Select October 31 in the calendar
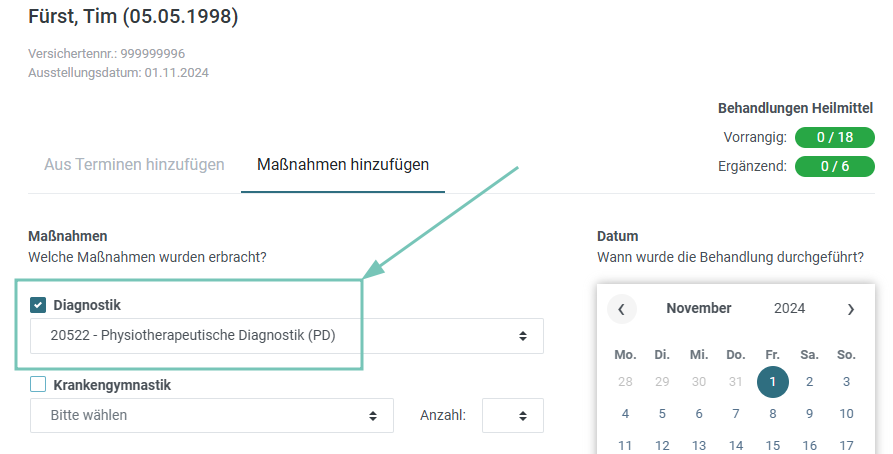The image size is (893, 454). (736, 382)
